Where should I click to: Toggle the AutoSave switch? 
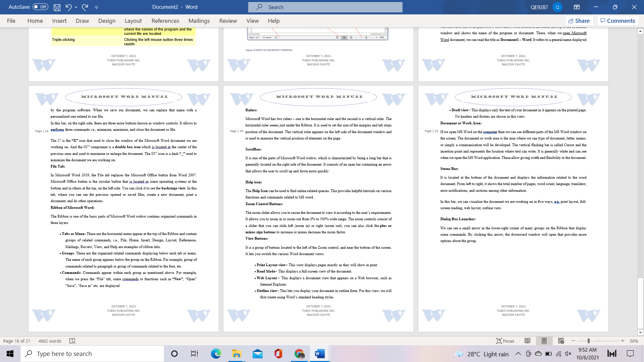tap(40, 7)
